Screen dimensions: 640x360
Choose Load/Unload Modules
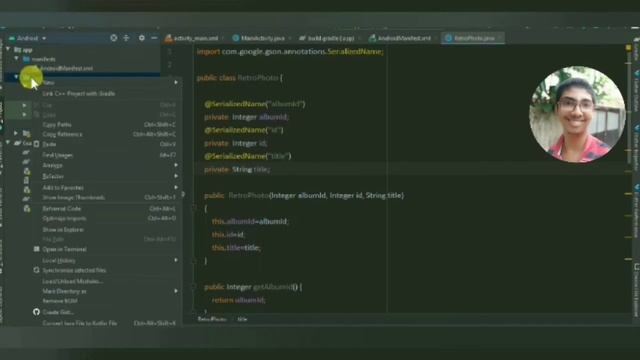coord(107,281)
